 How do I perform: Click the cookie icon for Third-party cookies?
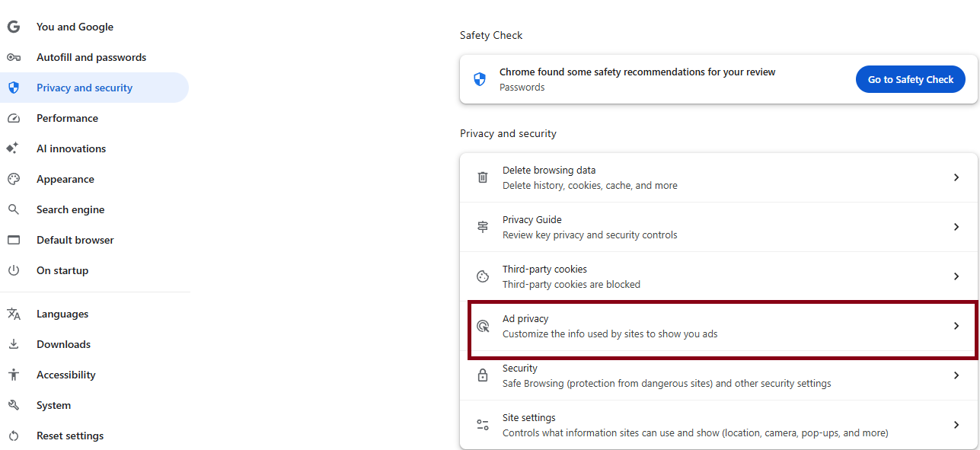point(483,276)
